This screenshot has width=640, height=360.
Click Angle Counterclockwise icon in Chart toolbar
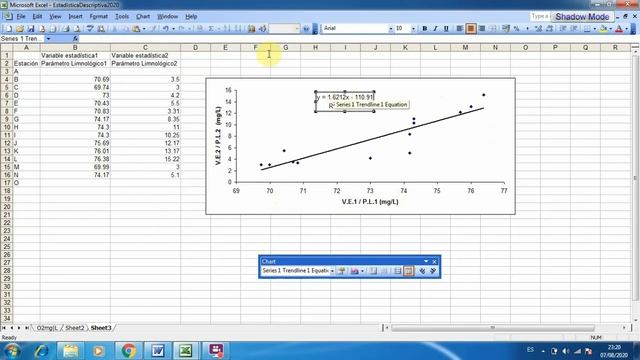click(x=433, y=271)
